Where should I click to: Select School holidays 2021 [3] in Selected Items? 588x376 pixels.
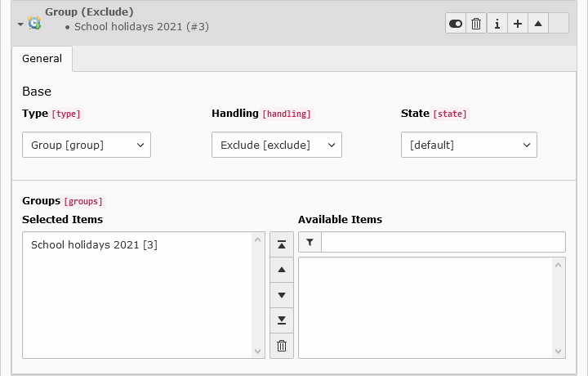coord(94,245)
